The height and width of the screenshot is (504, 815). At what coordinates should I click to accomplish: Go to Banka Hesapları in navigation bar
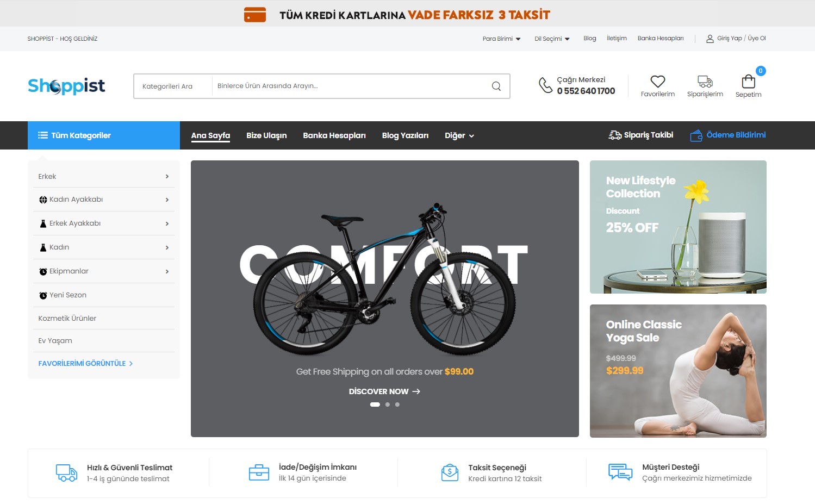pyautogui.click(x=334, y=135)
